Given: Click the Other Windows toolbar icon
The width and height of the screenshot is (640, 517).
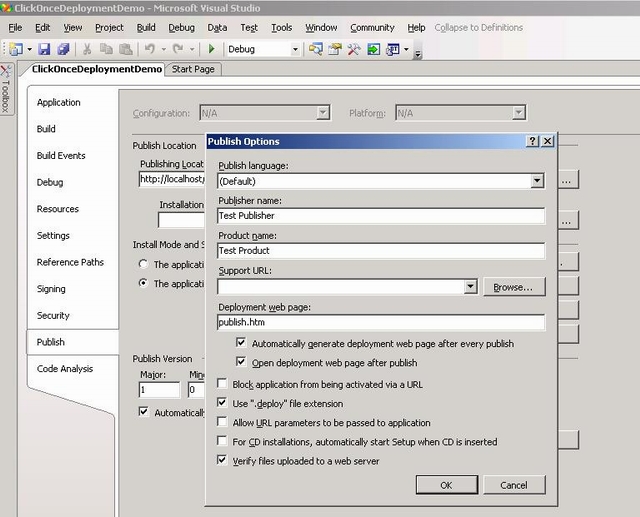Looking at the screenshot, I should click(393, 49).
